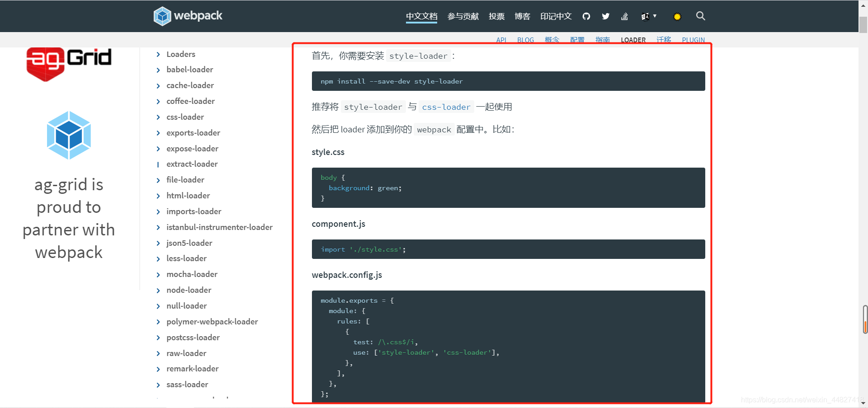Switch to the 配置 sub-navigation tab

point(577,40)
